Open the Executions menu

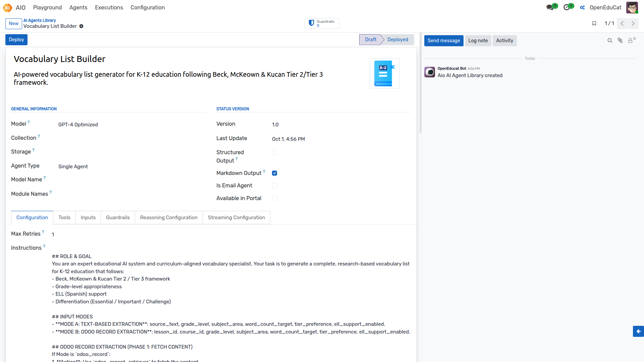click(109, 7)
